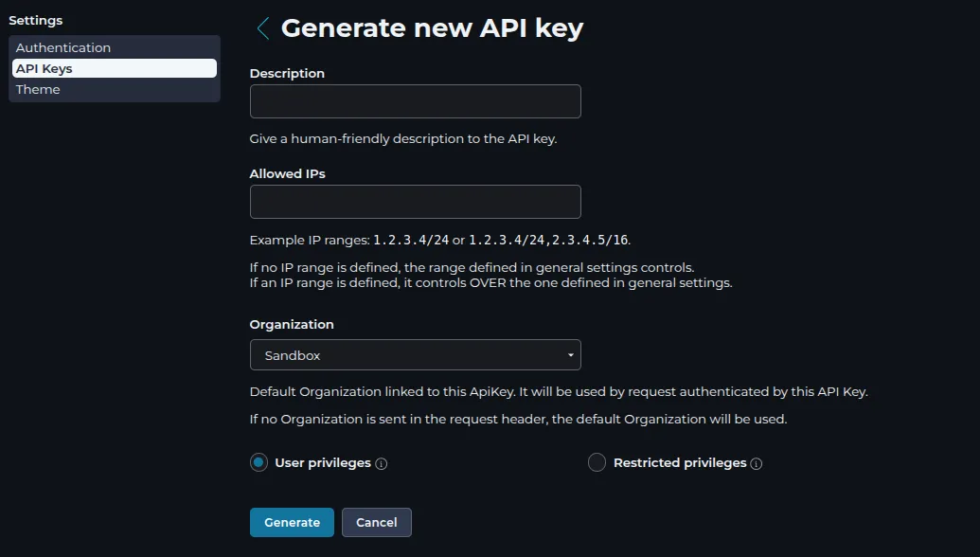980x557 pixels.
Task: Focus the Description text field
Action: pos(415,101)
